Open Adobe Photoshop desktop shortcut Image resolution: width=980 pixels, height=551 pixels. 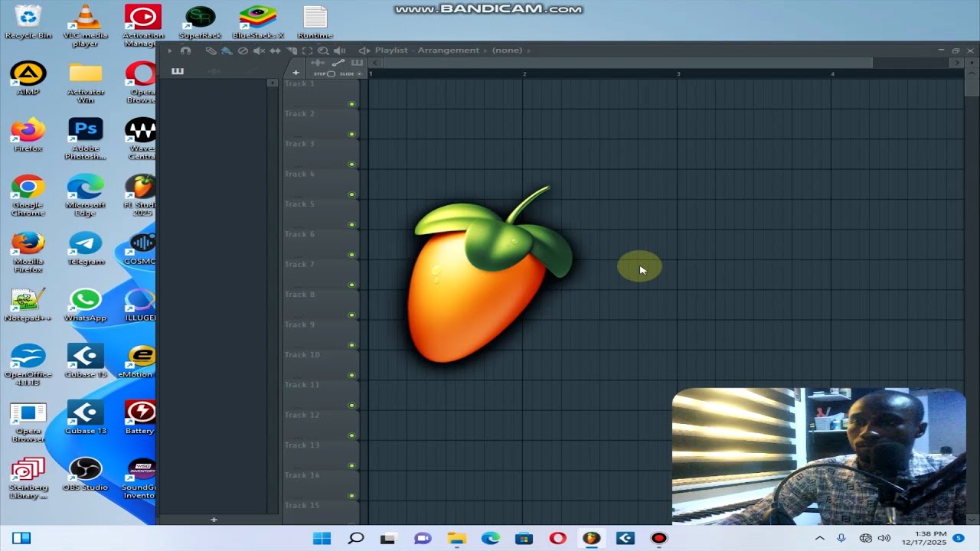[85, 139]
